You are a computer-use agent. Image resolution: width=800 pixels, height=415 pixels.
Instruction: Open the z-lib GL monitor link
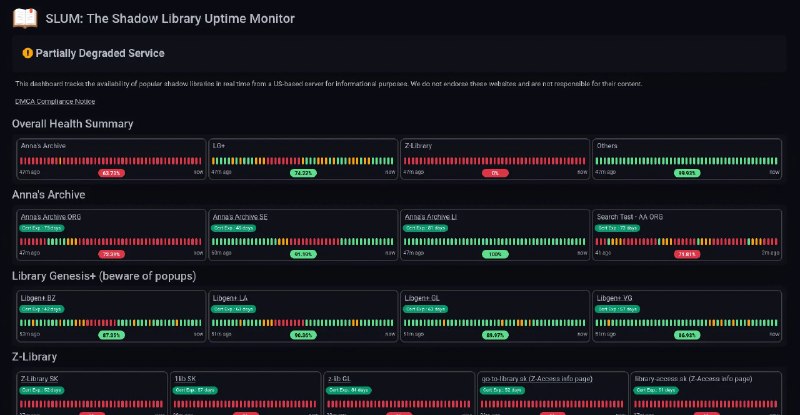(x=339, y=379)
